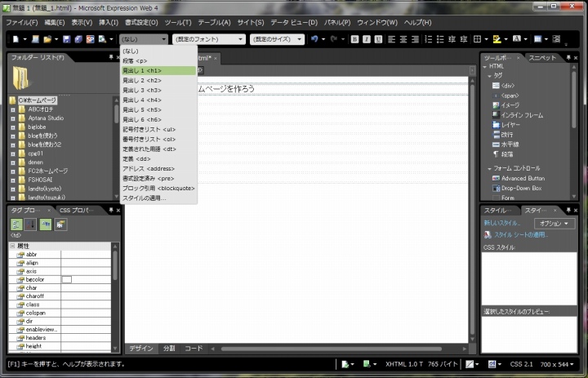
Task: Toggle alphabetical sort in tag properties panel
Action: [x=32, y=225]
